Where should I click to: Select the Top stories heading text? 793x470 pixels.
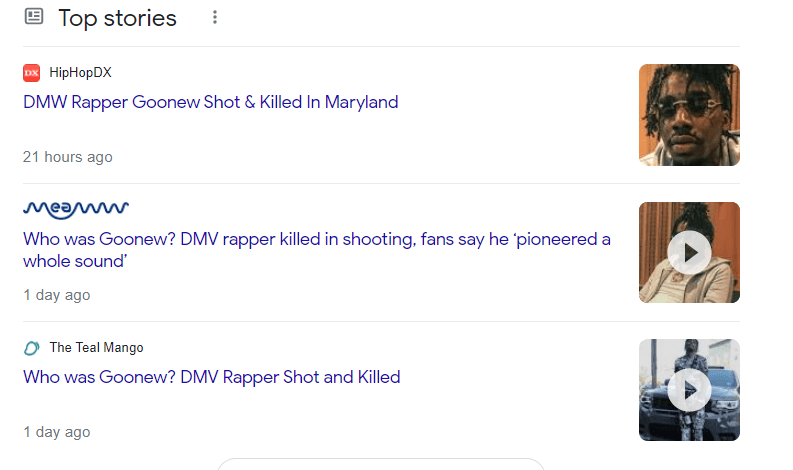(117, 18)
